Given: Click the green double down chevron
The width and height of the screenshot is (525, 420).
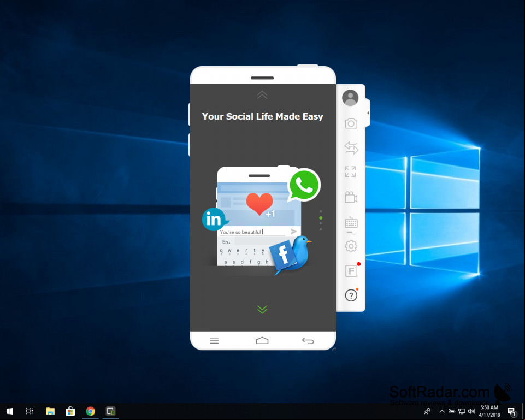Looking at the screenshot, I should click(x=262, y=309).
